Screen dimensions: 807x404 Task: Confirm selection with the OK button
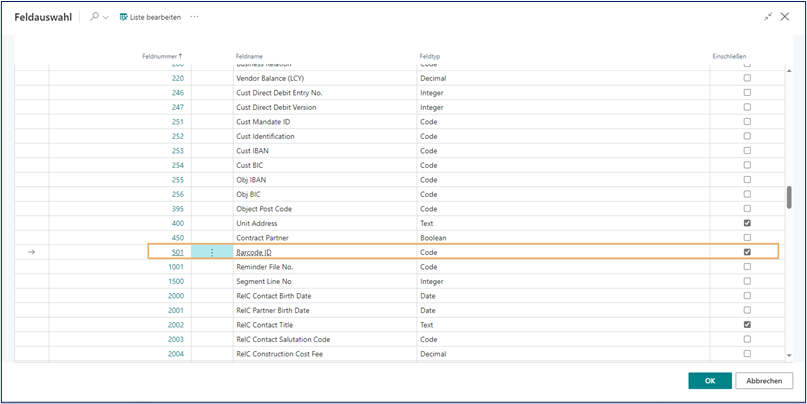709,381
